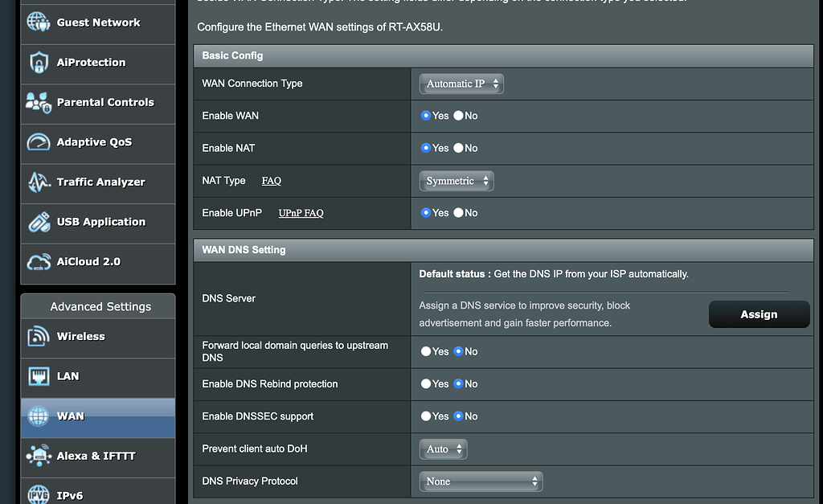The width and height of the screenshot is (823, 504).
Task: Open the NAT Type dropdown
Action: 456,181
